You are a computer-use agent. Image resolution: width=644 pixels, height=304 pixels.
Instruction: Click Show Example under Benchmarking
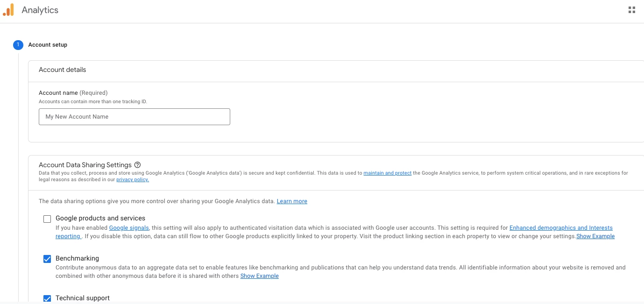coord(260,276)
